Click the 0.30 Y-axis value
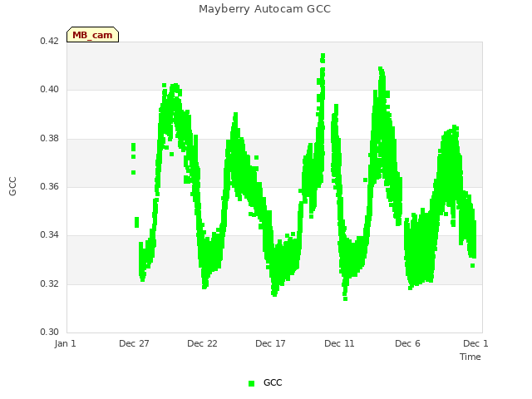532x399 pixels. [50, 332]
